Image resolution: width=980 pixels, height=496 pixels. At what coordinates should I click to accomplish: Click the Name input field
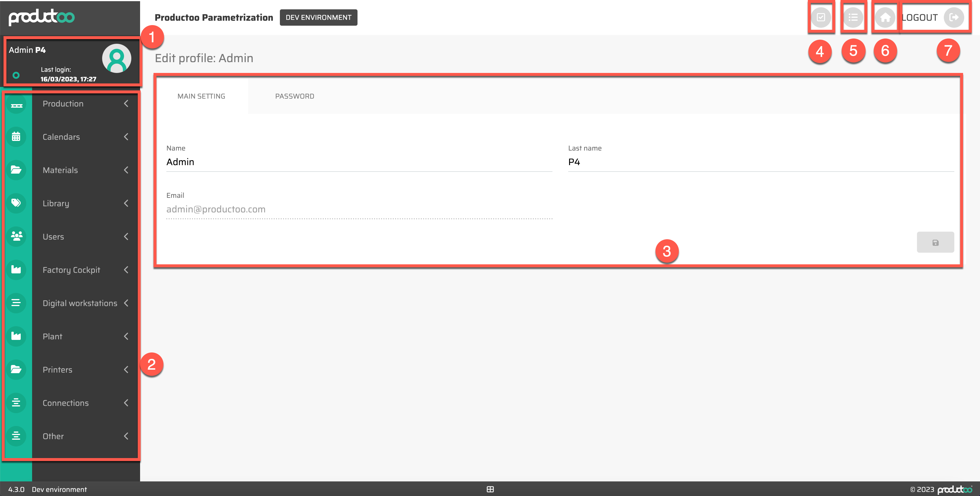359,163
